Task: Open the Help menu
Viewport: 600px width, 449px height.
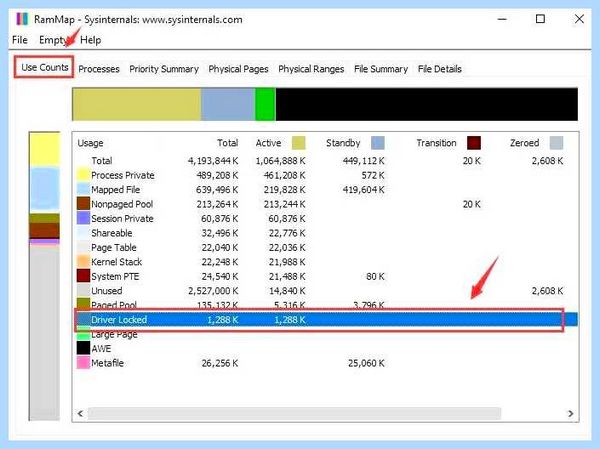Action: pyautogui.click(x=91, y=40)
